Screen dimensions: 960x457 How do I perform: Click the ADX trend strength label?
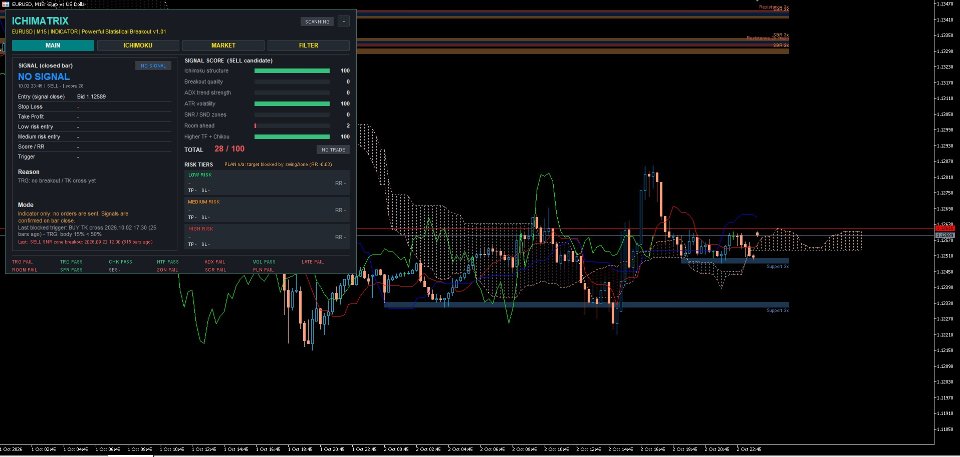208,93
